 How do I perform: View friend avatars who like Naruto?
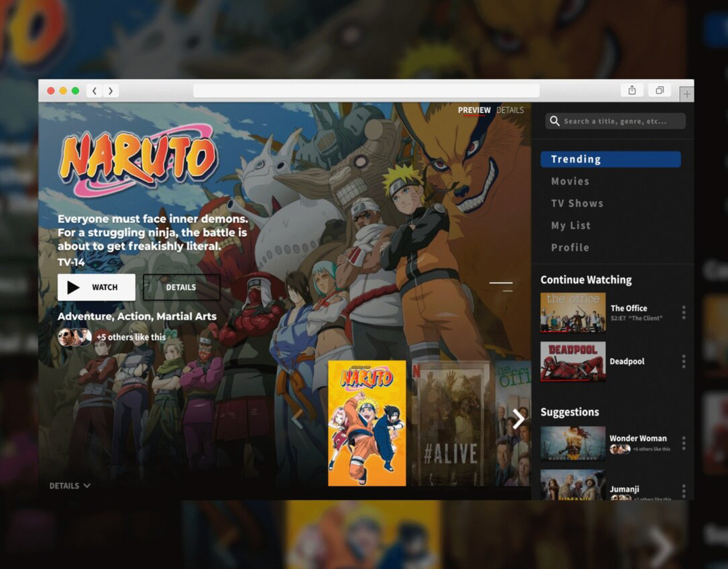click(74, 337)
